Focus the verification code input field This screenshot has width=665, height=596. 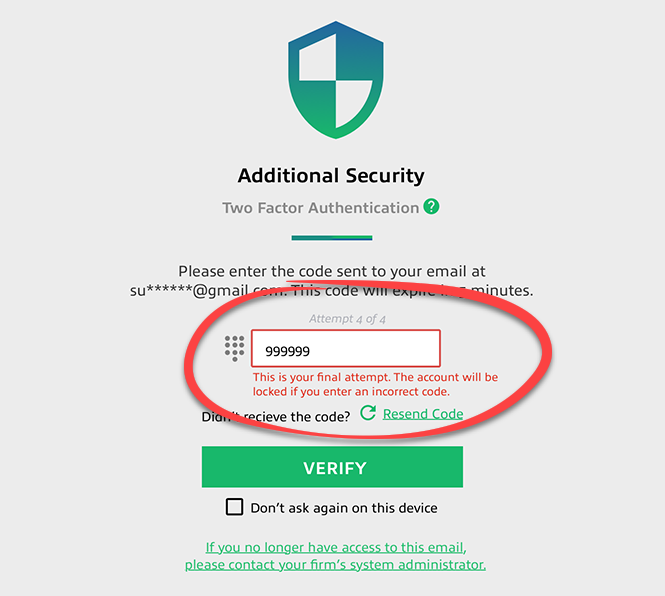click(x=345, y=350)
